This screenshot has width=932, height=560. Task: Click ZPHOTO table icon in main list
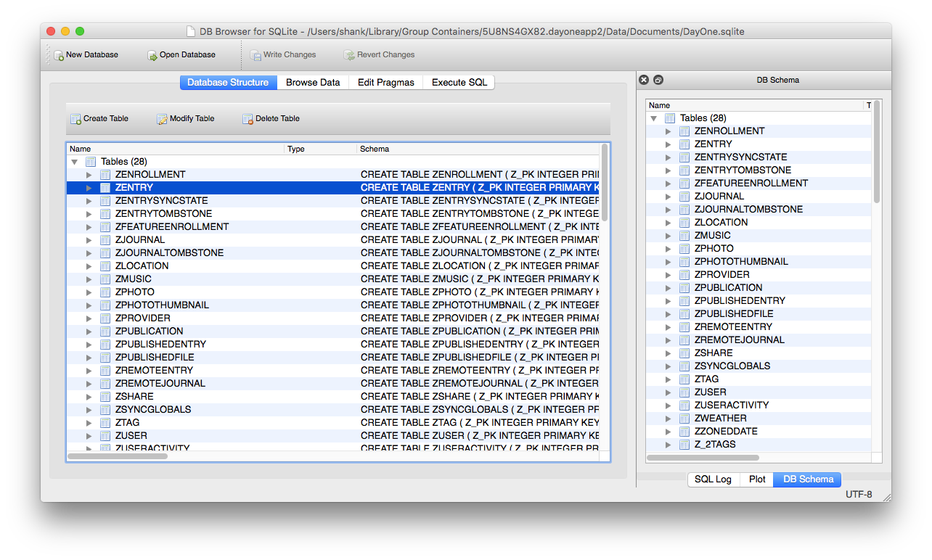coord(105,292)
